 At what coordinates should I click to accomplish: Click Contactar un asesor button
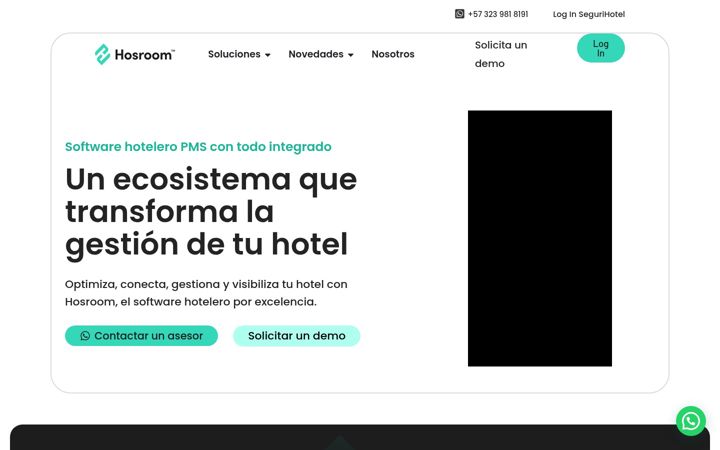[x=141, y=336]
